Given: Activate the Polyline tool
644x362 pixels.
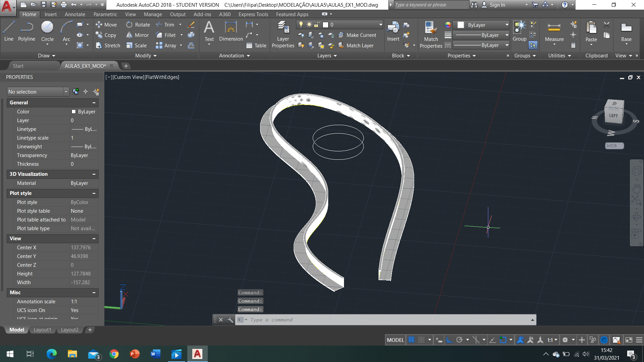Looking at the screenshot, I should tap(27, 31).
